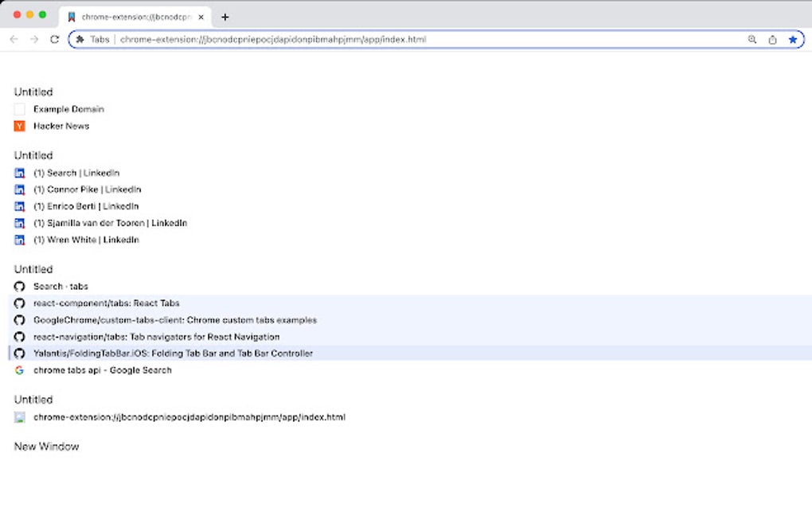Open a new tab with plus button
This screenshot has width=812, height=508.
click(224, 17)
